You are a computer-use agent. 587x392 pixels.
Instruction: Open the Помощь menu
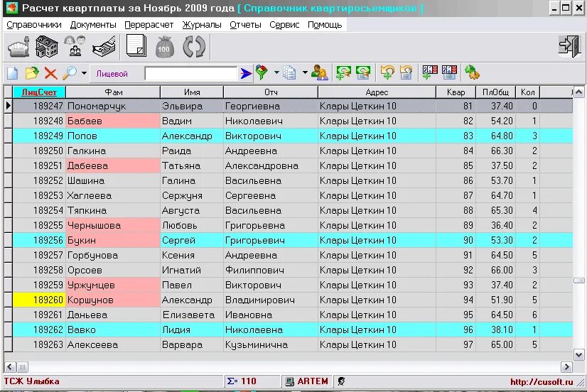pos(325,25)
